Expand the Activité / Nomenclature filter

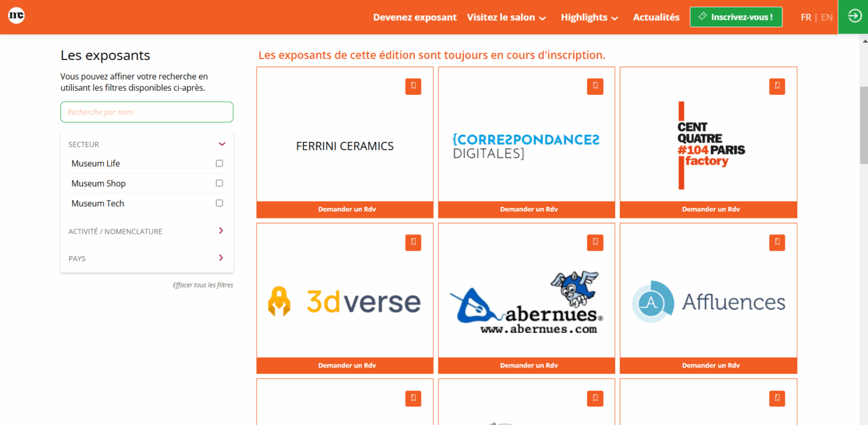pos(221,231)
